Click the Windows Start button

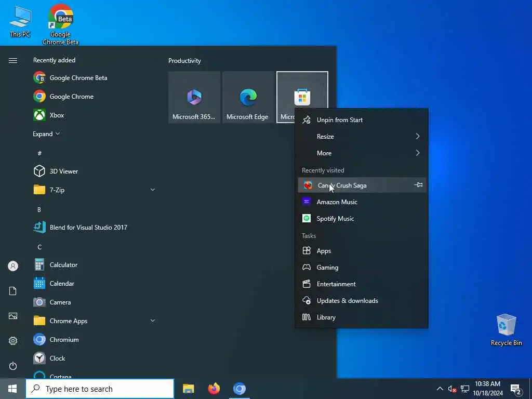coord(12,389)
